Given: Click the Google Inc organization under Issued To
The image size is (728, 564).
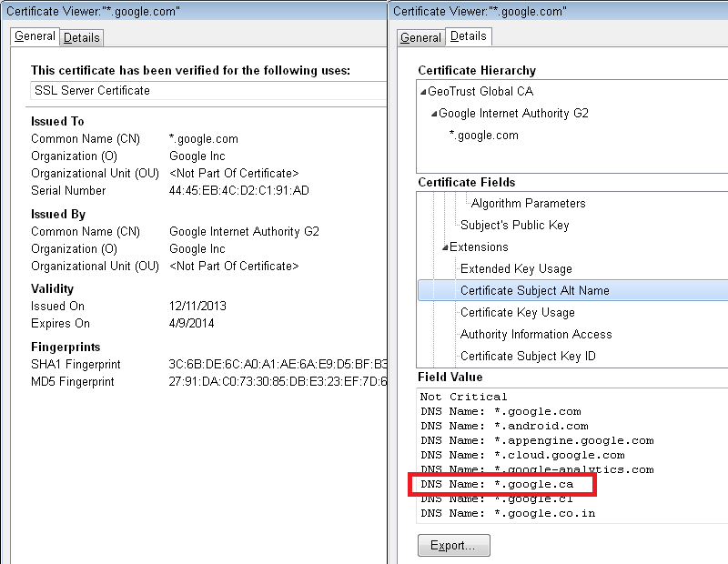Looking at the screenshot, I should 197,156.
